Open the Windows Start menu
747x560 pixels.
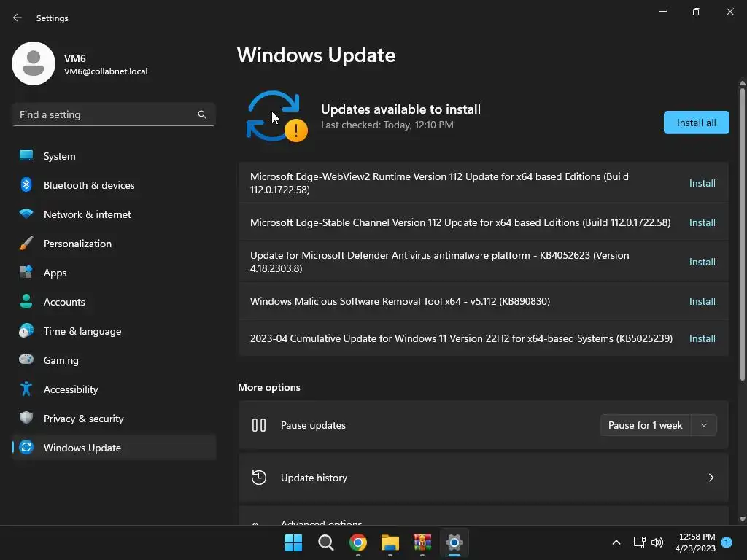pyautogui.click(x=293, y=542)
